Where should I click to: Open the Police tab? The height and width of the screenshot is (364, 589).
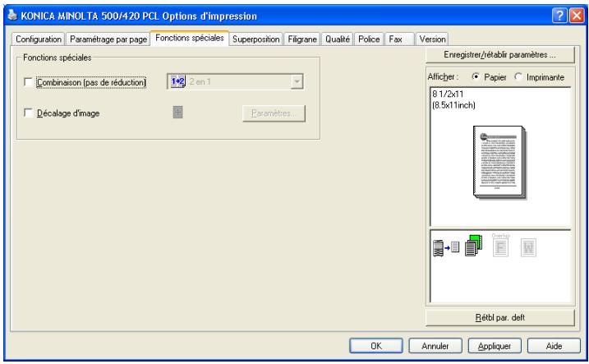(369, 39)
